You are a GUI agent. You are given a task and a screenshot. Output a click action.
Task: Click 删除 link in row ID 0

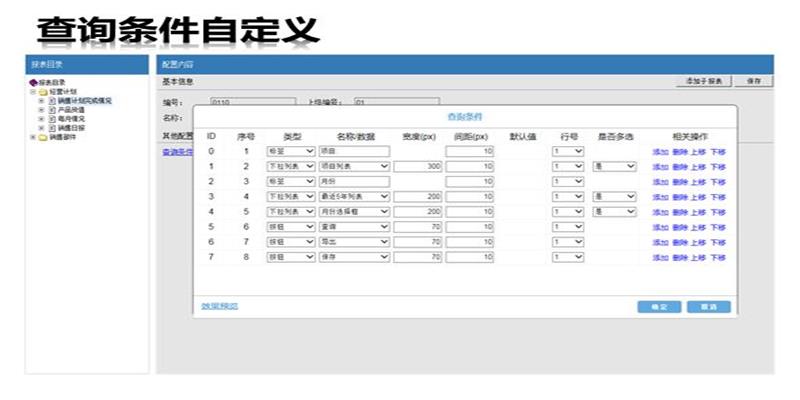pos(679,152)
